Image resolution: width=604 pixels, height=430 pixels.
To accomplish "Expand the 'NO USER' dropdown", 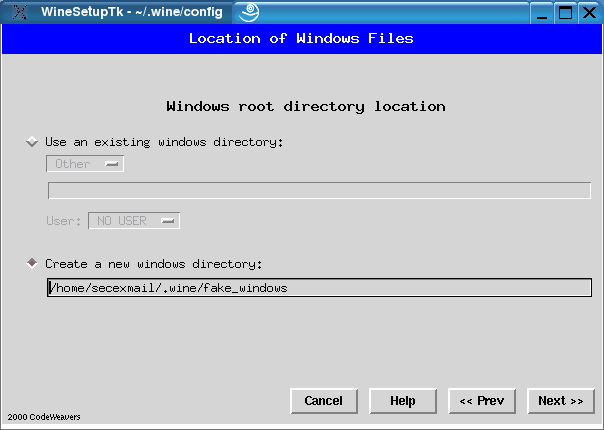I will 134,220.
